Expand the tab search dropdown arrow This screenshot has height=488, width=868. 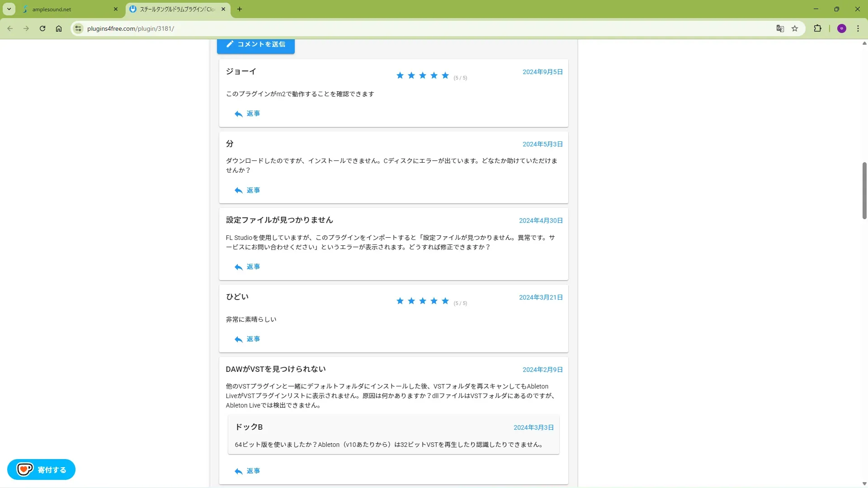[x=9, y=9]
